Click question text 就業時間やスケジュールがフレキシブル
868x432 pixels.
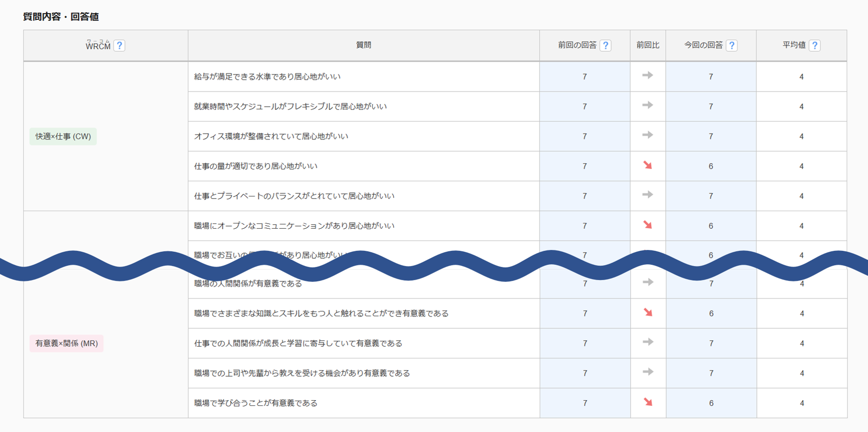(x=290, y=106)
